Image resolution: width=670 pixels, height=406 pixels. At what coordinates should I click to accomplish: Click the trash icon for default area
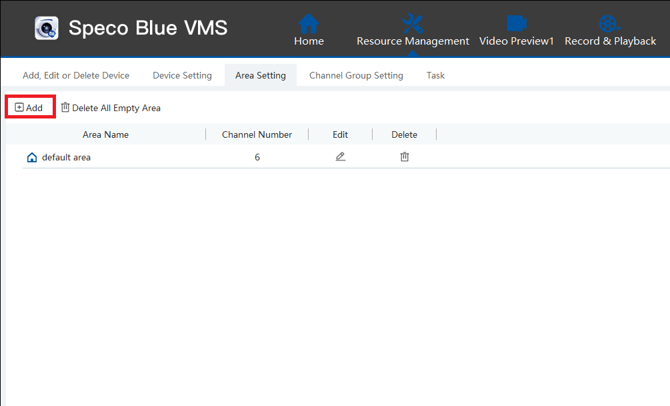404,157
